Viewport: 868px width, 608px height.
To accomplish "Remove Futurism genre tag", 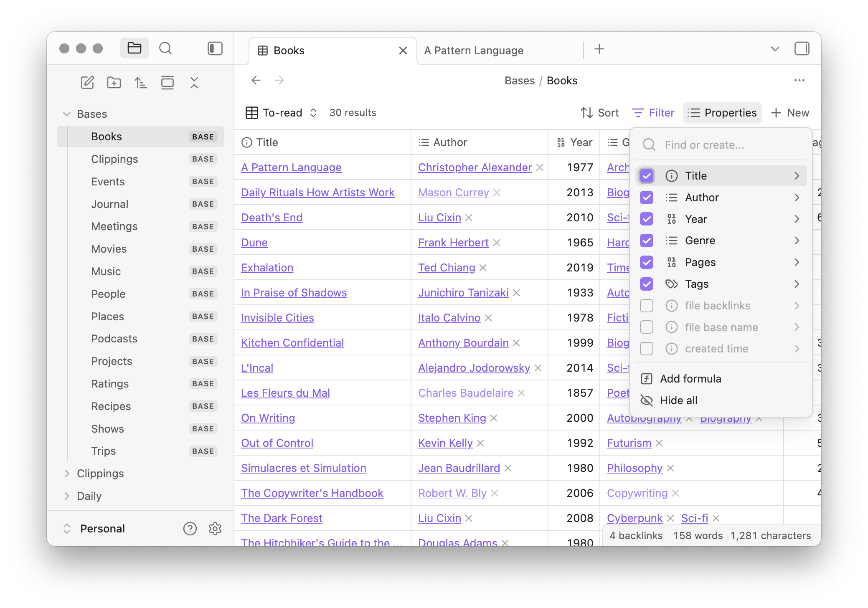I will tap(659, 443).
